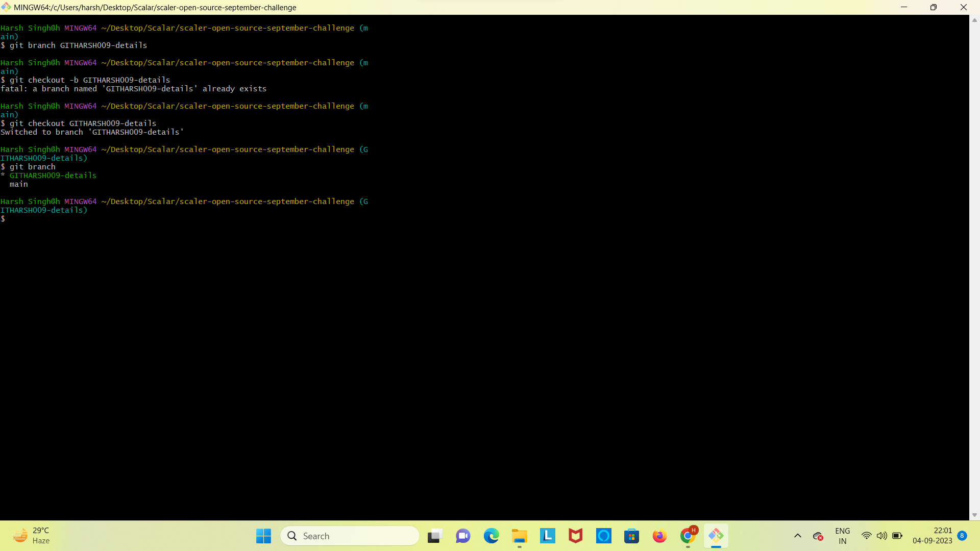Screen dimensions: 980x551
Task: Open the Teams video chat app
Action: tap(462, 536)
